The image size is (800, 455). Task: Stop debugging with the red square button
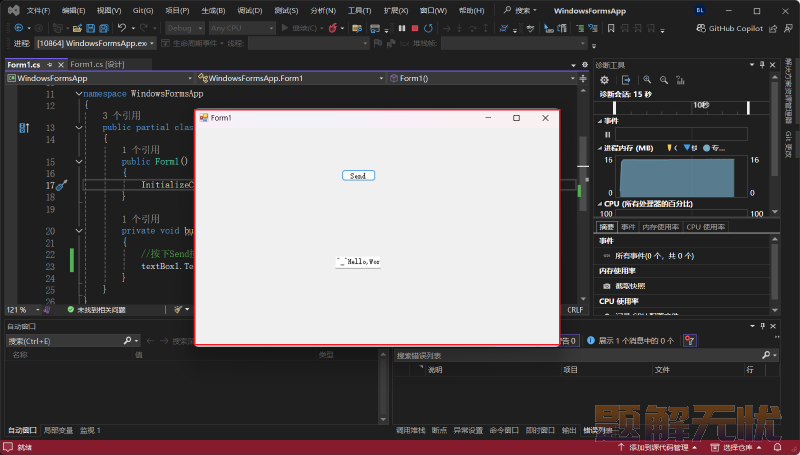click(x=415, y=28)
